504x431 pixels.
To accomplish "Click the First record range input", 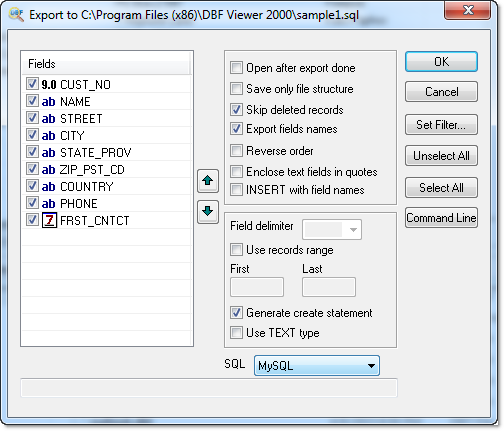I will click(x=257, y=287).
